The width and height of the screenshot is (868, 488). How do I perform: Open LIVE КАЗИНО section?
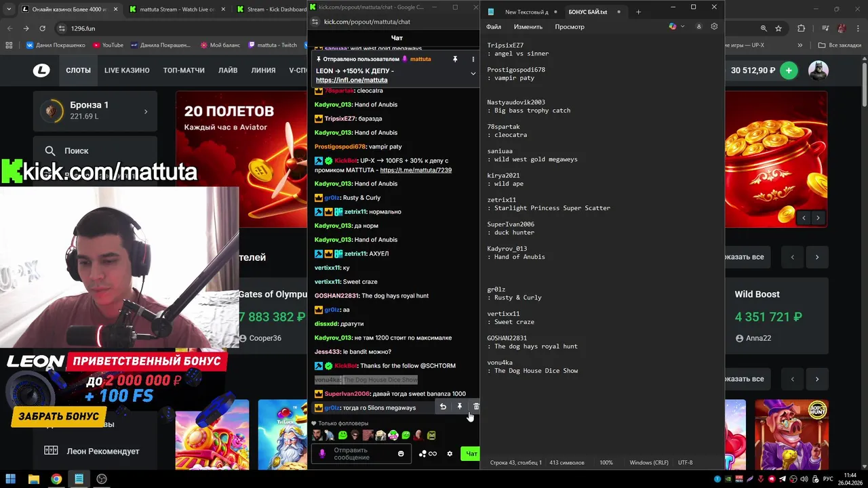[x=127, y=70]
